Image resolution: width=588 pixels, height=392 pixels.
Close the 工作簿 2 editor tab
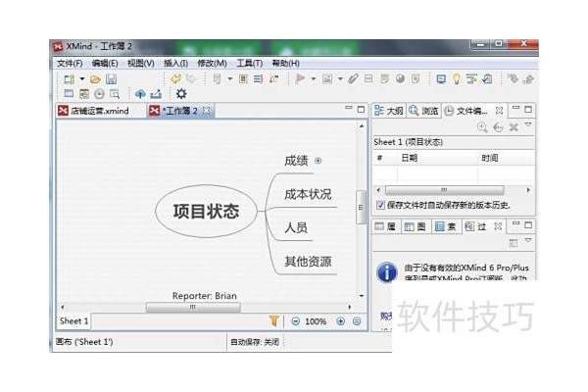206,111
